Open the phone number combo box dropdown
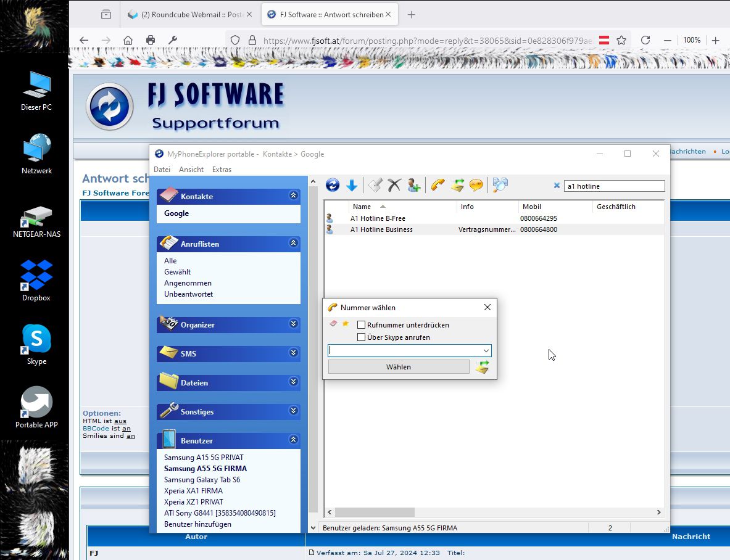The height and width of the screenshot is (560, 730). click(x=486, y=351)
